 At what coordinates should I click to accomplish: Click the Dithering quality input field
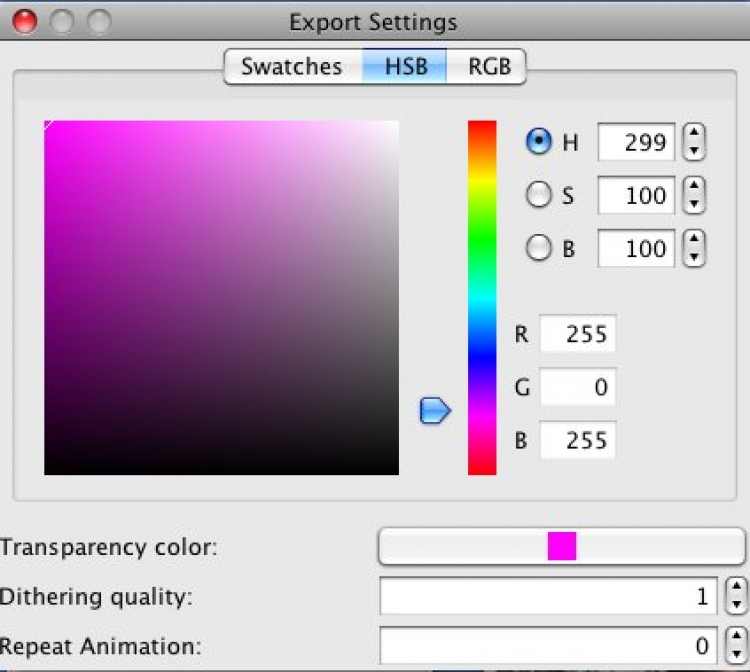coord(550,597)
